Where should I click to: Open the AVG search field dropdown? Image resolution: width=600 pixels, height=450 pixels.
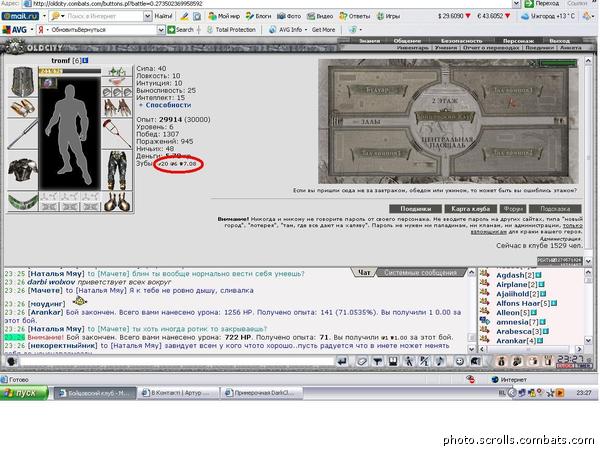(161, 29)
